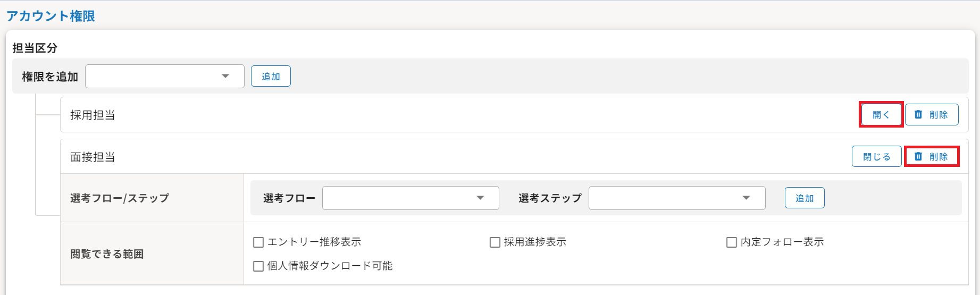The height and width of the screenshot is (295, 980).
Task: Expand the 選考フロー dropdown
Action: point(411,198)
